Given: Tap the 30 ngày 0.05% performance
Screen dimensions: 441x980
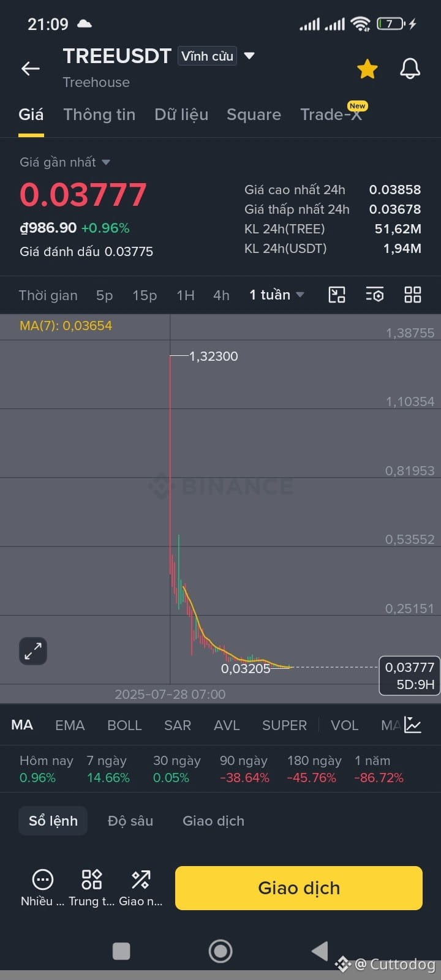Looking at the screenshot, I should (177, 769).
